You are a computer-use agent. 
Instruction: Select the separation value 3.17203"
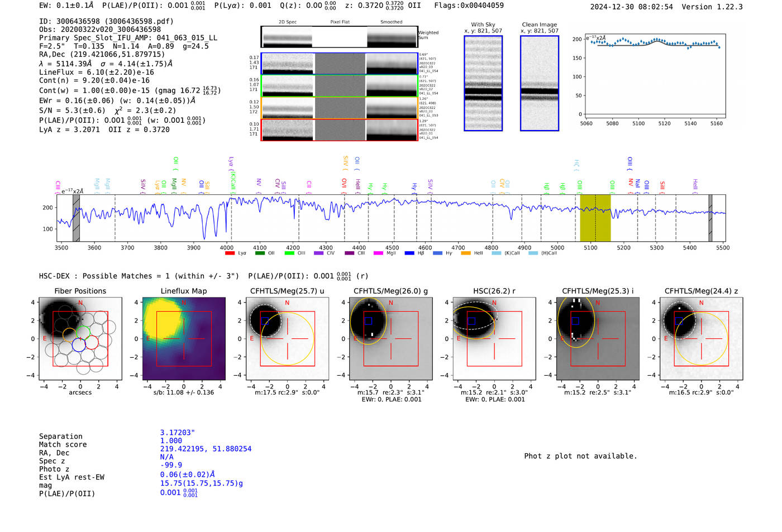[x=178, y=433]
